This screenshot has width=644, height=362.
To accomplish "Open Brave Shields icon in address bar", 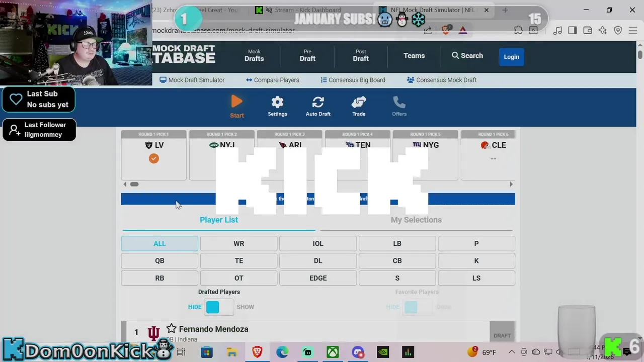I will click(x=446, y=30).
